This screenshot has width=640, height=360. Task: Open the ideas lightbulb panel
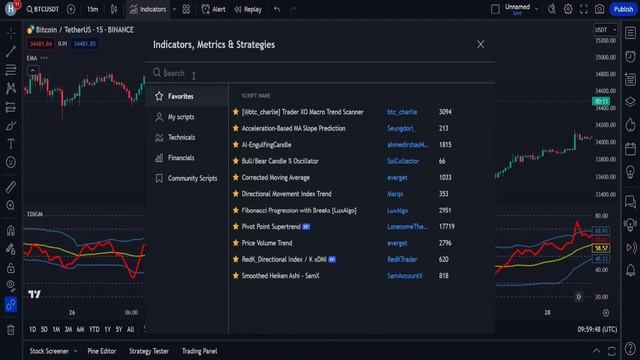coord(631,171)
